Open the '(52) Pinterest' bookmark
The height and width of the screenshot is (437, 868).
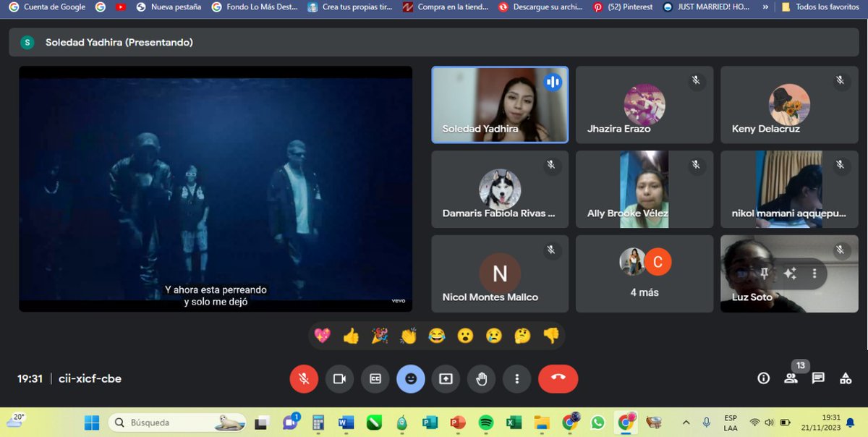click(x=623, y=7)
